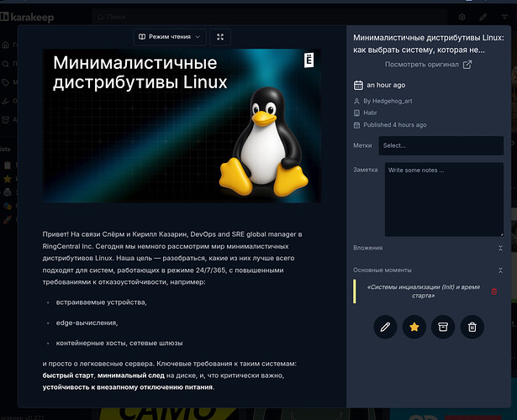This screenshot has height=420, width=517.
Task: Open the sort filter icon in top bar
Action: (505, 17)
